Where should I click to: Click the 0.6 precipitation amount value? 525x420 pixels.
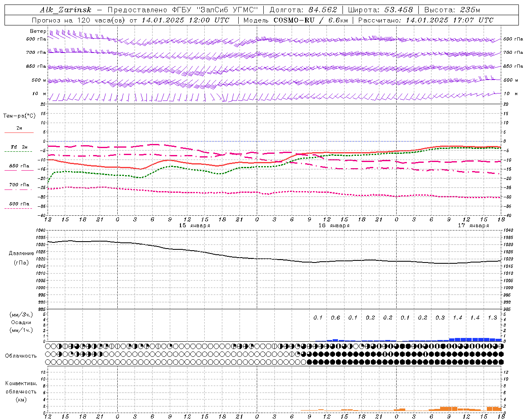pos(336,317)
